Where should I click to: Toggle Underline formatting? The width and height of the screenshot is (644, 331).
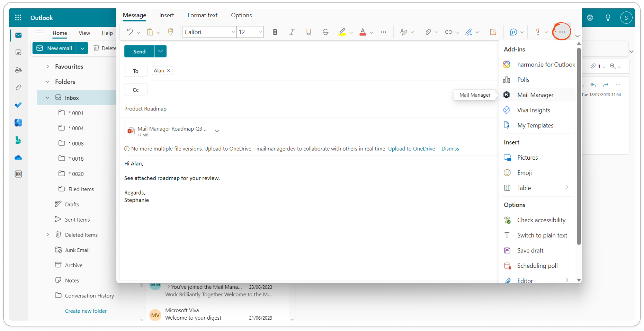pos(308,32)
